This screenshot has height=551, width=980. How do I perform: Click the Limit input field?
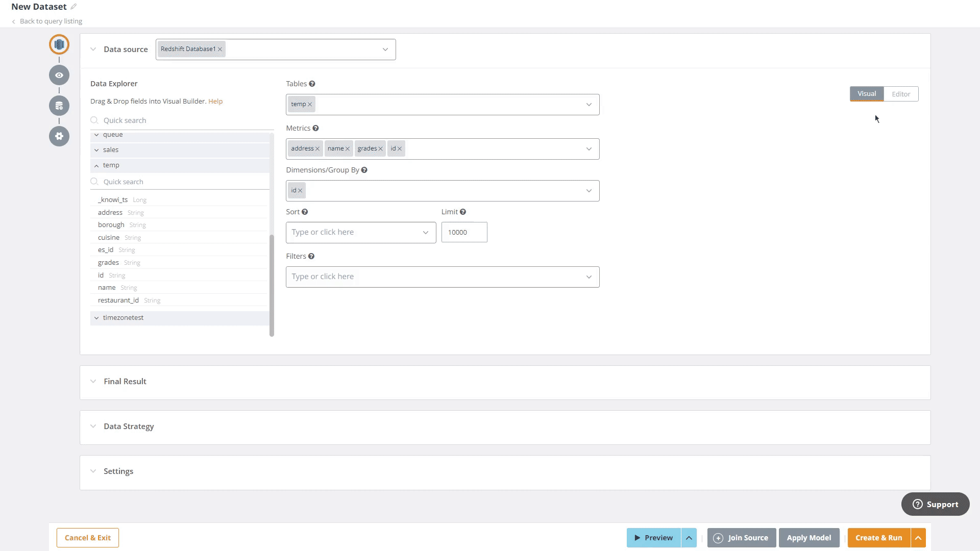pyautogui.click(x=463, y=232)
